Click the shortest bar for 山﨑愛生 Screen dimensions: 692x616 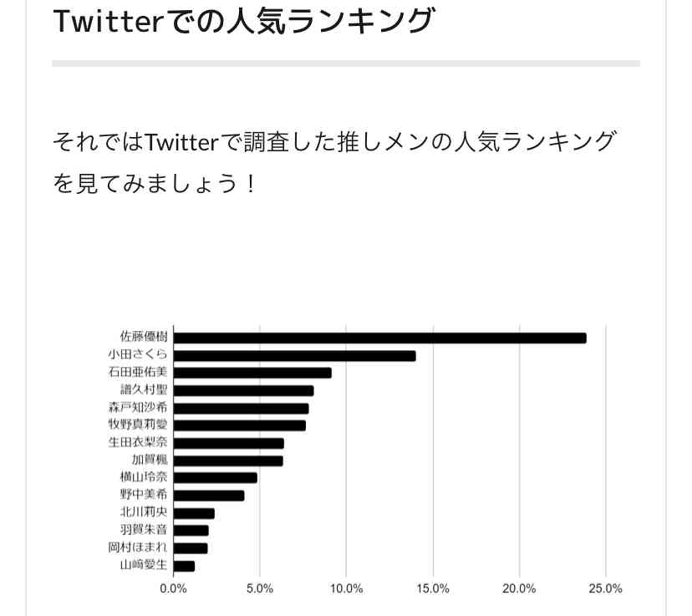pos(184,566)
